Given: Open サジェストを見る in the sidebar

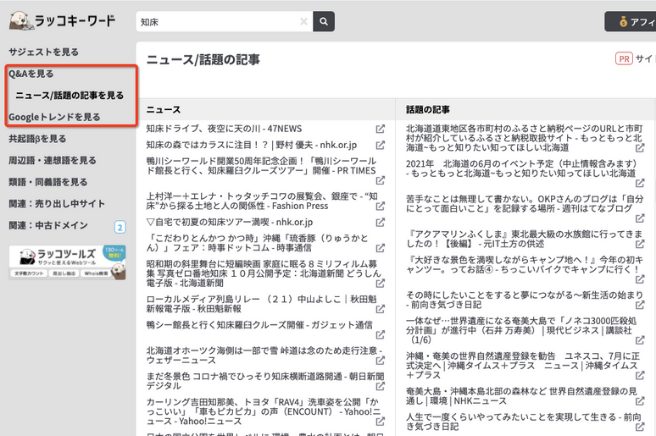Looking at the screenshot, I should 44,52.
